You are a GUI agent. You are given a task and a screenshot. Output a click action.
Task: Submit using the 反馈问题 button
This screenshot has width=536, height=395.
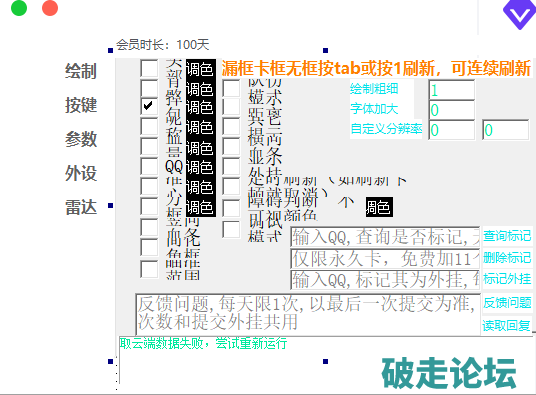507,303
